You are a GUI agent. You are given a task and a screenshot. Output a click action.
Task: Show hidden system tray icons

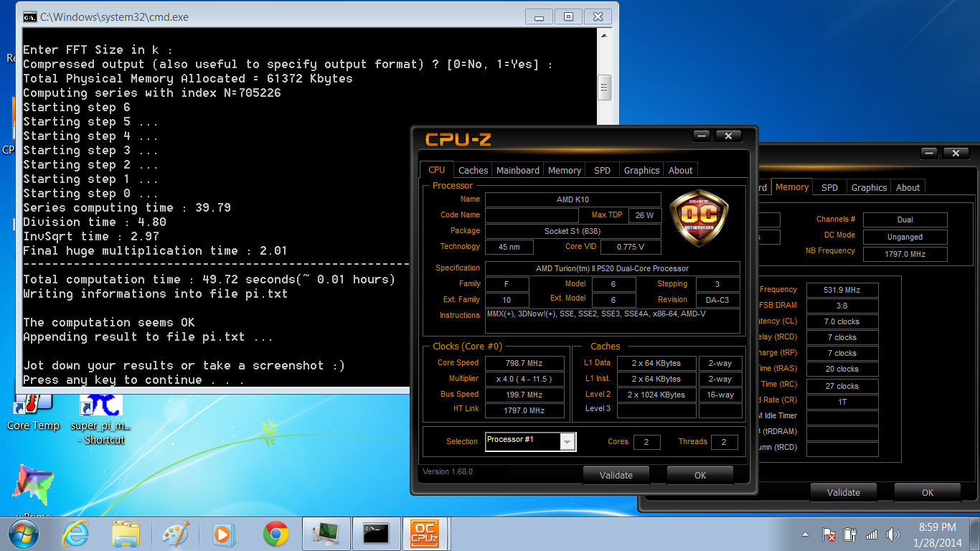tap(804, 534)
